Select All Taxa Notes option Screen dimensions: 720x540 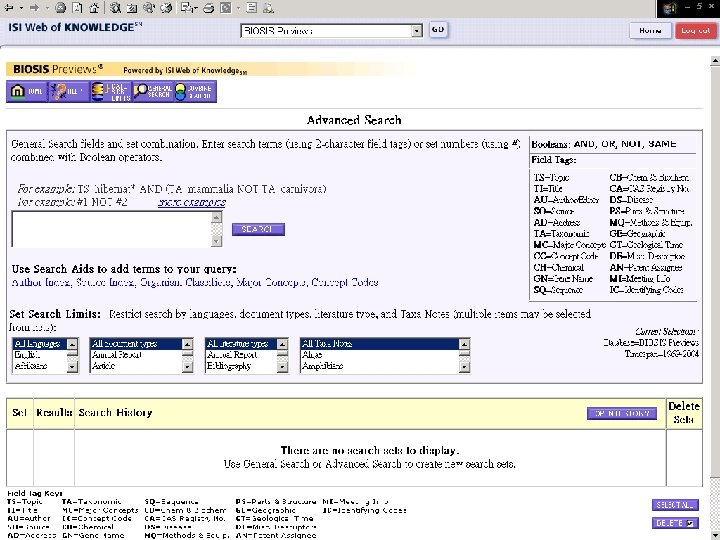tap(380, 343)
